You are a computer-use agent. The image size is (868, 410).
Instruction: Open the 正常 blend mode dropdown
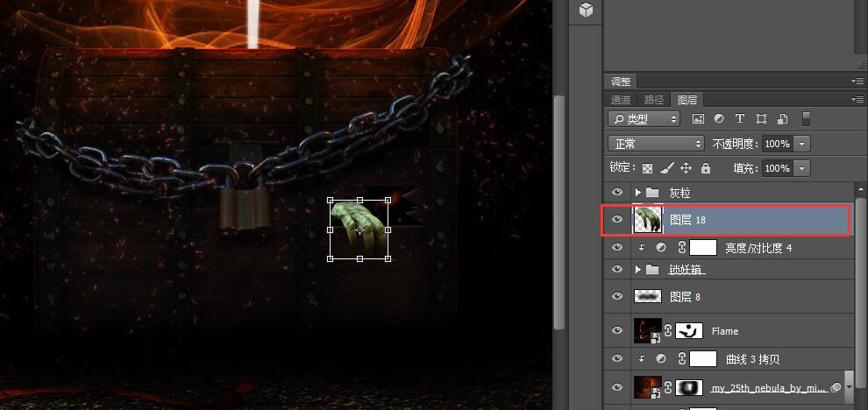tap(656, 144)
